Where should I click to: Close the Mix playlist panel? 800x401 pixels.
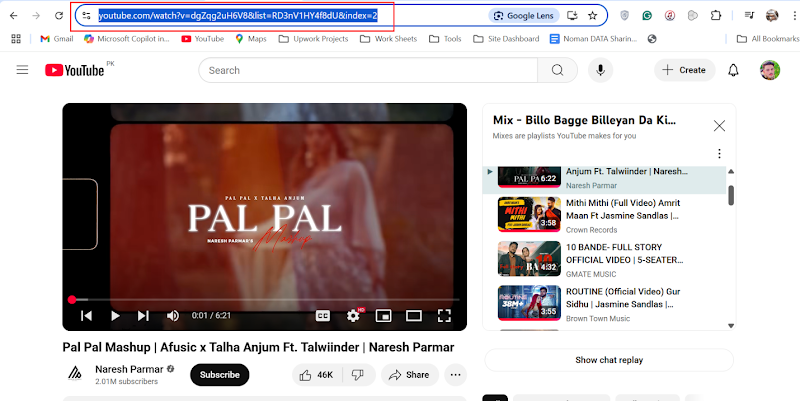click(x=719, y=126)
